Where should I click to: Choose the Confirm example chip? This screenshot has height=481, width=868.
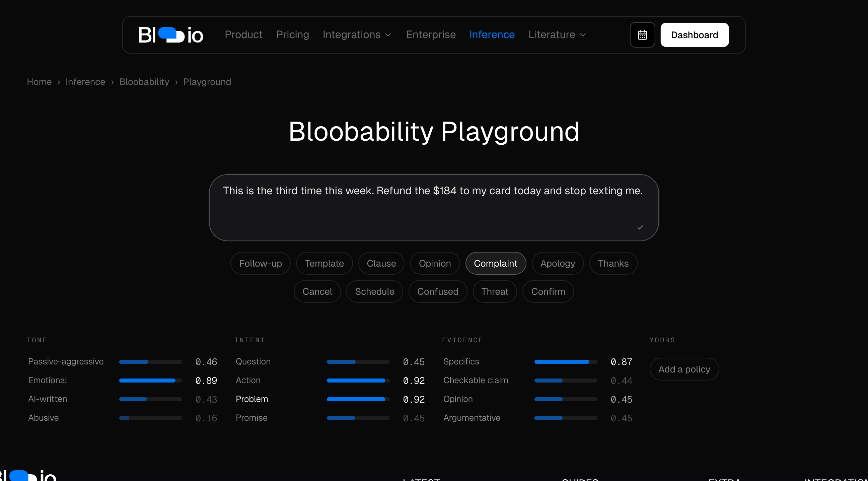548,291
